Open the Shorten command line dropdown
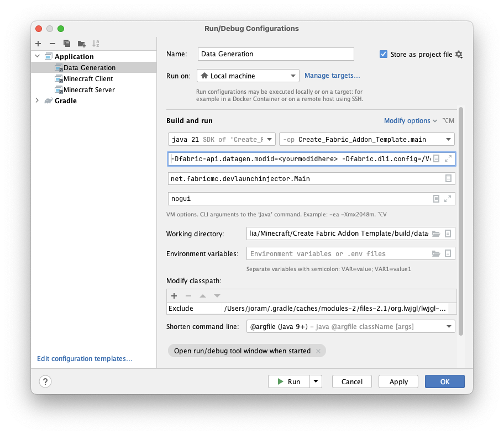504x435 pixels. click(x=449, y=326)
